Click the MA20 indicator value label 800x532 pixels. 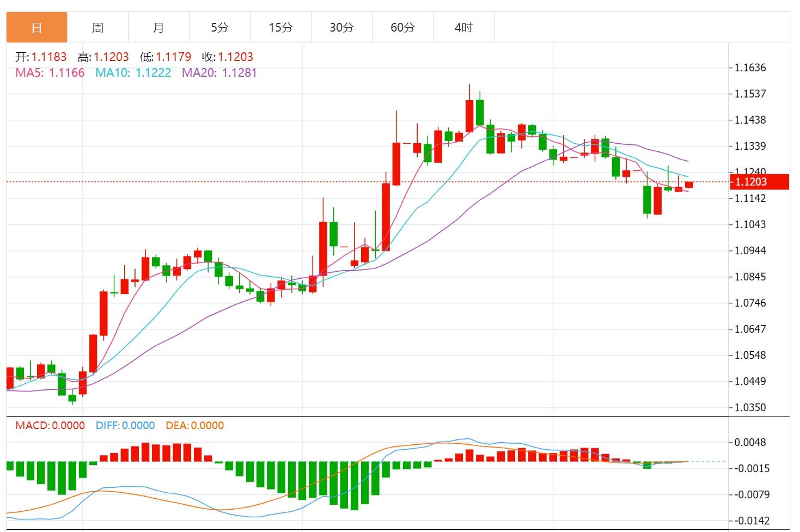point(219,72)
